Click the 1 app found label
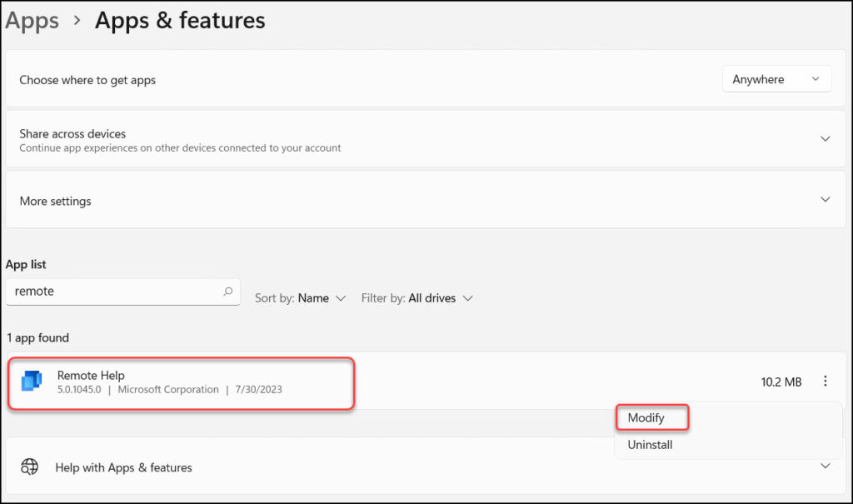The height and width of the screenshot is (504, 853). (x=38, y=338)
